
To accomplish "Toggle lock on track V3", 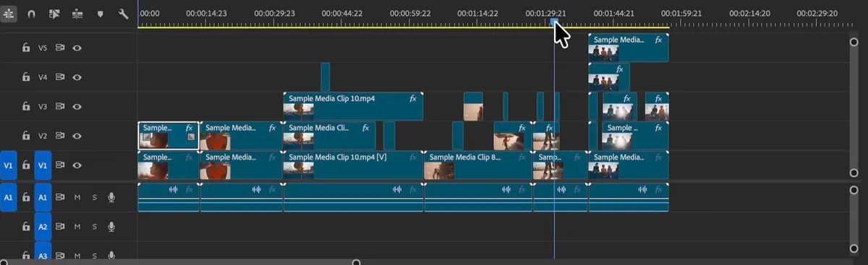I will click(x=26, y=107).
